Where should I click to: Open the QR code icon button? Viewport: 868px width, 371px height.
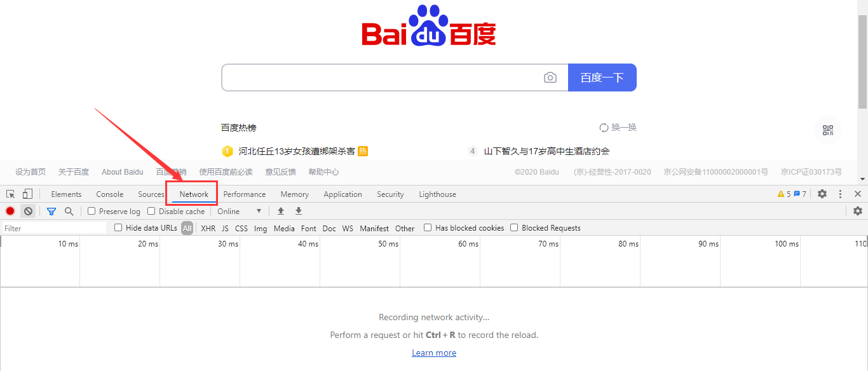(828, 130)
